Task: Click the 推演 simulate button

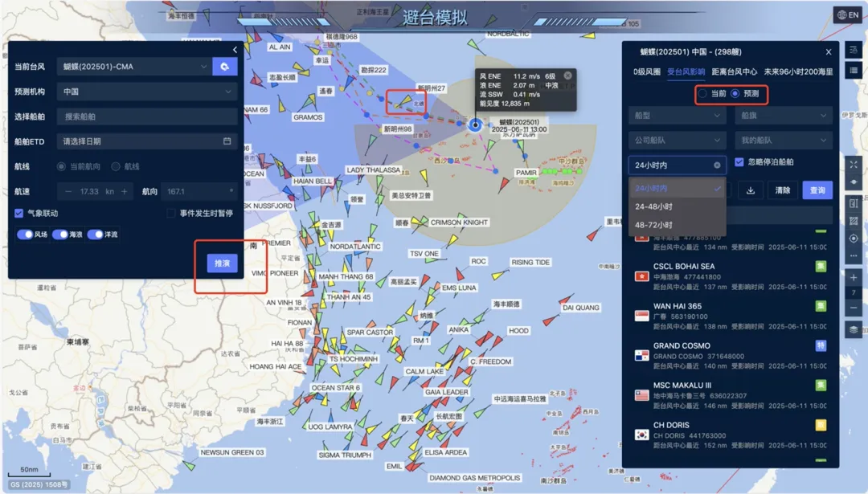Action: (222, 263)
